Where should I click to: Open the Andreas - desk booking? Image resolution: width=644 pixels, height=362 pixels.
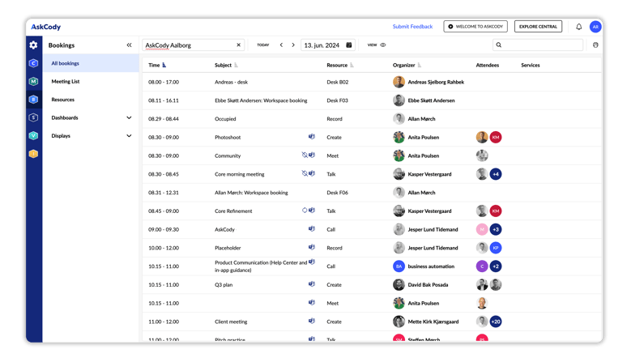(231, 82)
